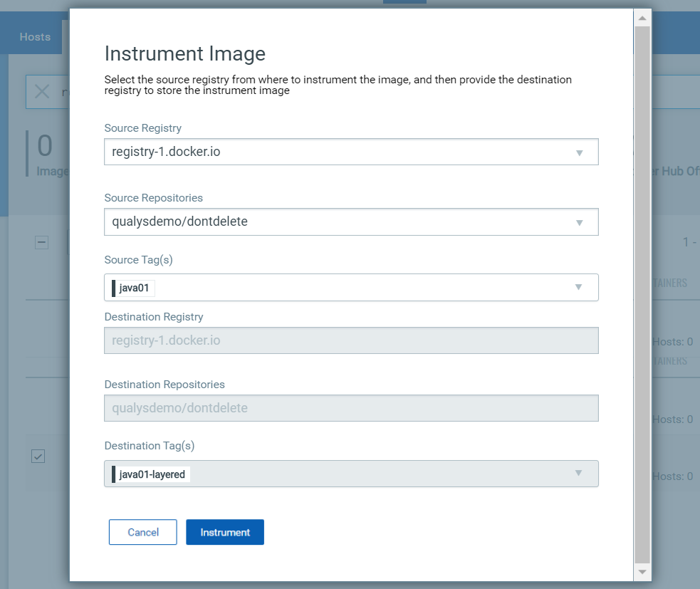Click the java01-layered destination tag chip
The height and width of the screenshot is (589, 700).
coord(151,474)
